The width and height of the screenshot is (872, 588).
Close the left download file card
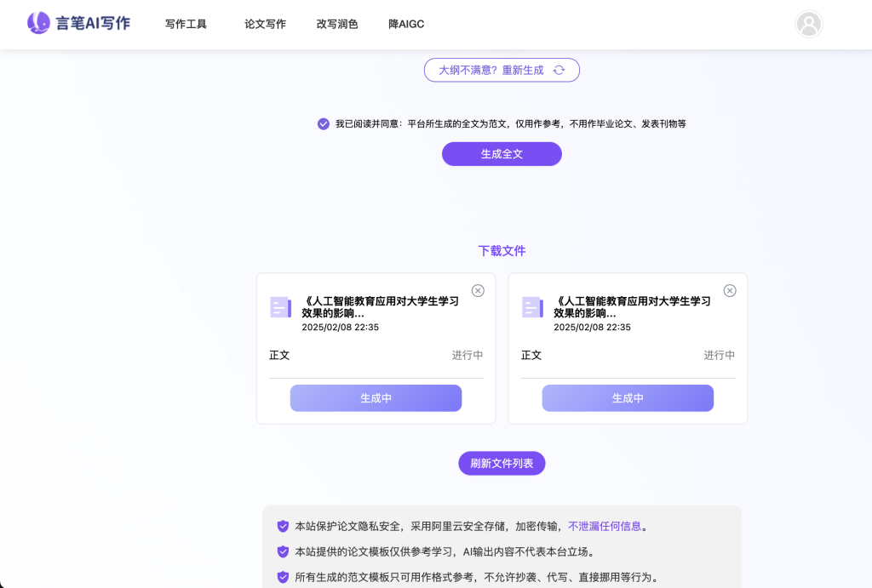coord(478,291)
